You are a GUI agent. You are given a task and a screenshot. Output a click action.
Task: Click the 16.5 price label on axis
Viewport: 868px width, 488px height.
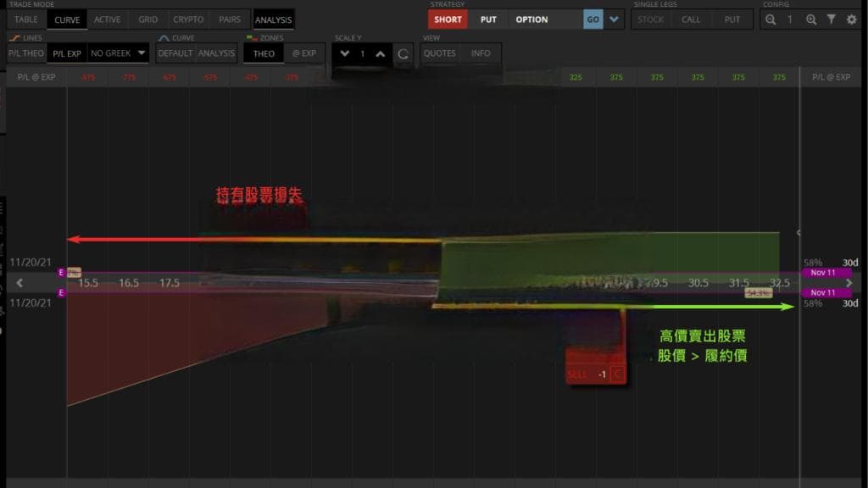(129, 283)
